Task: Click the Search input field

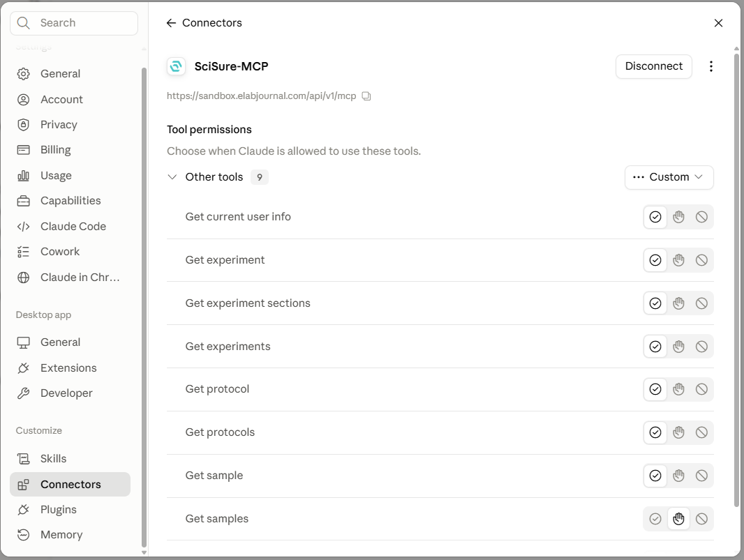Action: pos(74,23)
